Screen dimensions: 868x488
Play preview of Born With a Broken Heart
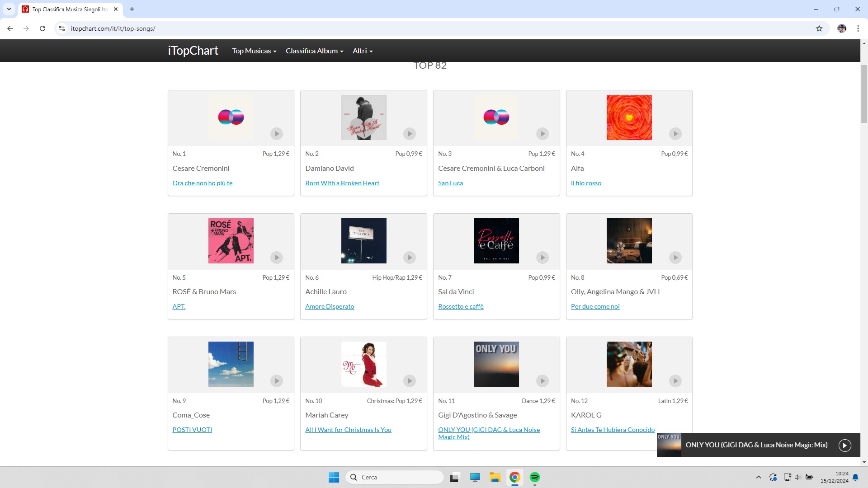(410, 134)
